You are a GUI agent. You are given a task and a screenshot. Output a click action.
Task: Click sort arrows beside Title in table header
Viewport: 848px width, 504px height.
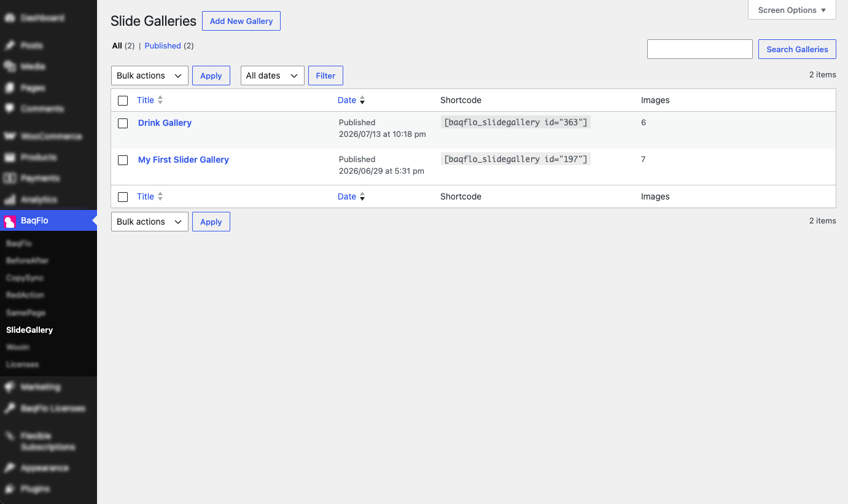point(160,100)
